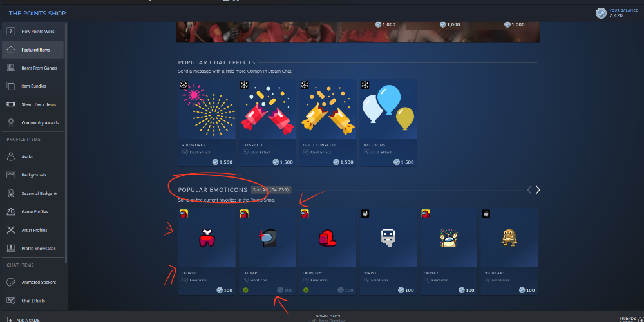Advance Popular Emoticons with right chevron
This screenshot has width=644, height=322.
(x=538, y=190)
